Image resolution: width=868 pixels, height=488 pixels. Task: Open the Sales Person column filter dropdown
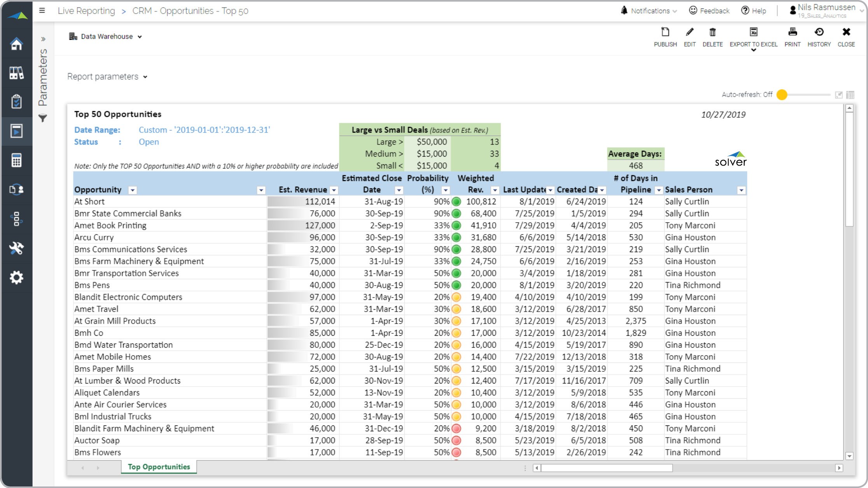(741, 190)
